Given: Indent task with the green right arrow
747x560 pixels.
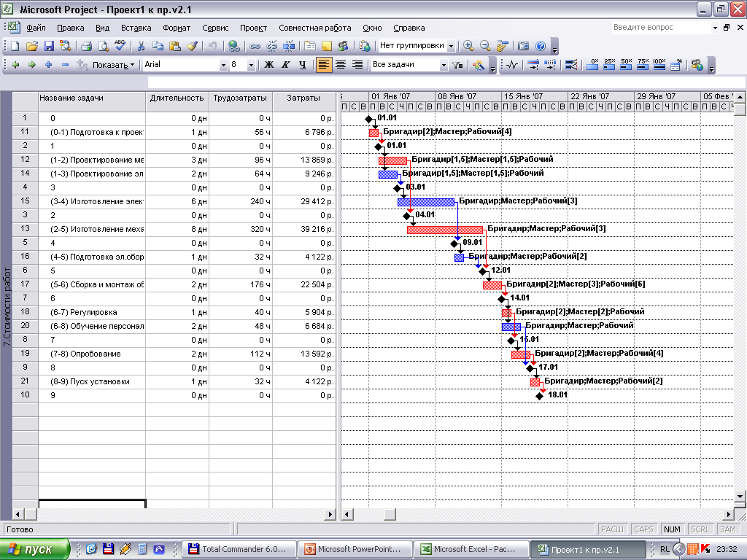Looking at the screenshot, I should (31, 64).
